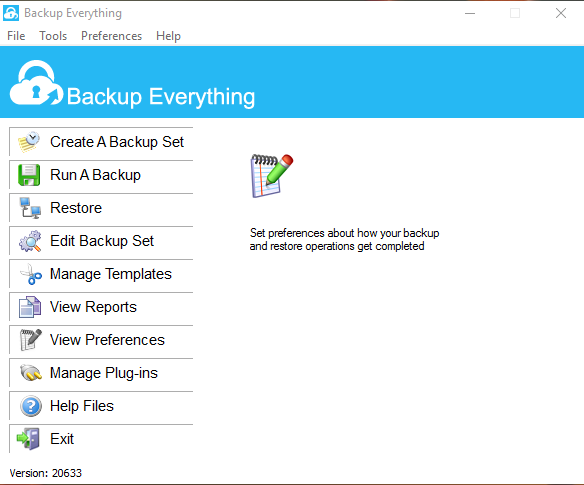Click the Create A Backup Set button label
584x485 pixels.
(117, 142)
